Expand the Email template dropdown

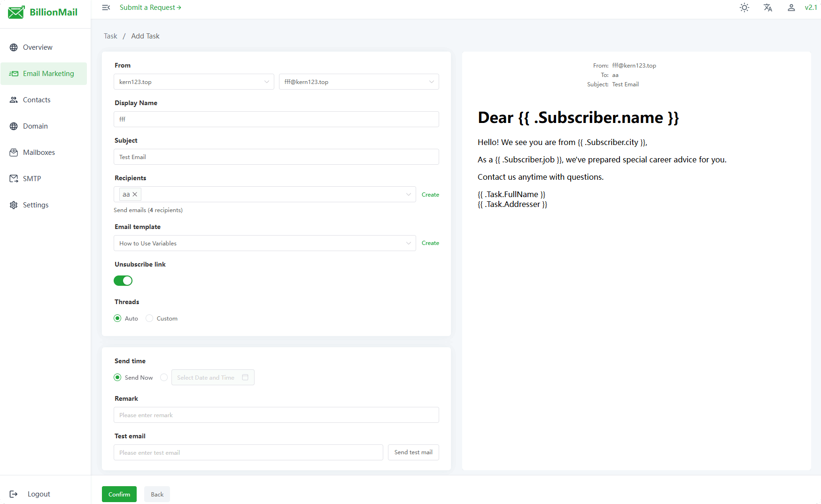tap(264, 243)
